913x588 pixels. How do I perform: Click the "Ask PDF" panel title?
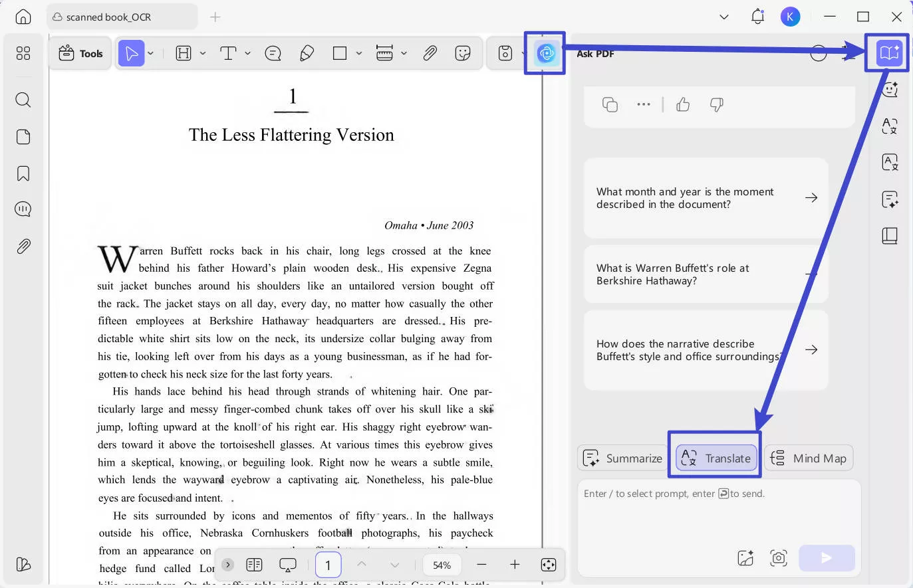pyautogui.click(x=595, y=54)
